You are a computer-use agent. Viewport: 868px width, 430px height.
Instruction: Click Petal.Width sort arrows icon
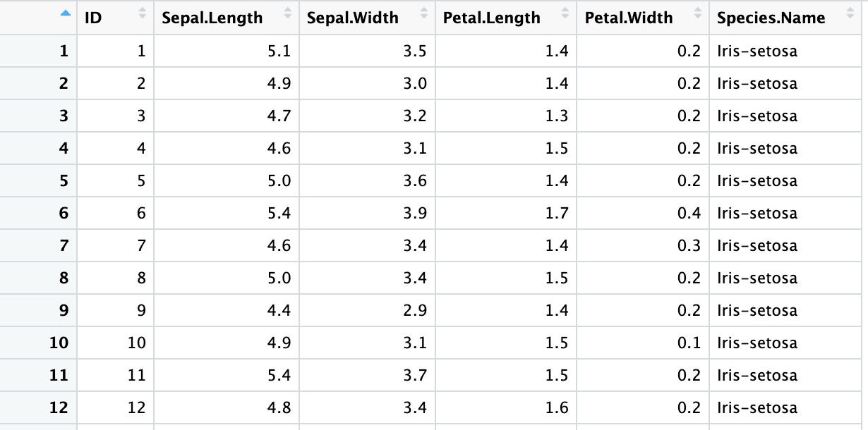[x=698, y=13]
